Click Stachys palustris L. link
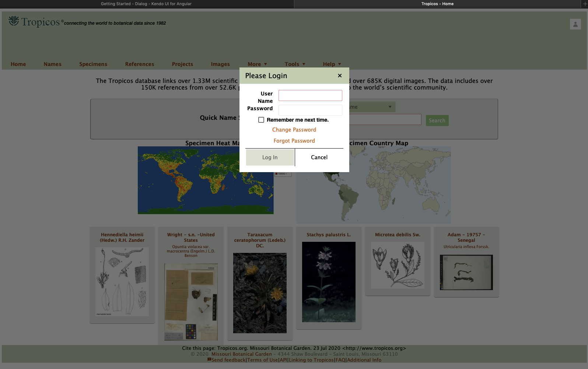Screen dimensions: 588x369 [x=329, y=235]
